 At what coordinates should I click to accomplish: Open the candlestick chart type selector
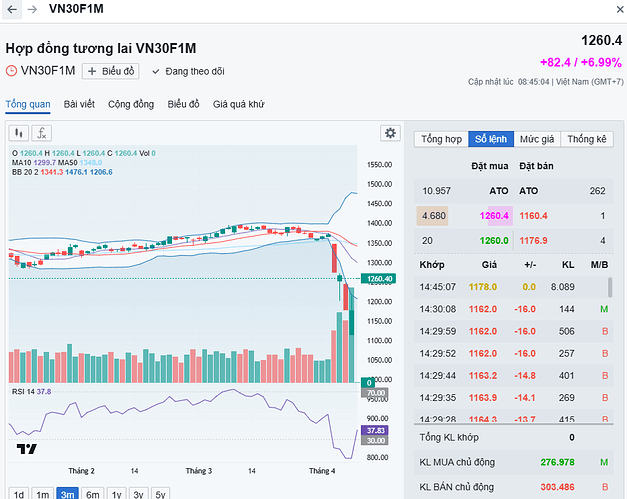pos(19,133)
